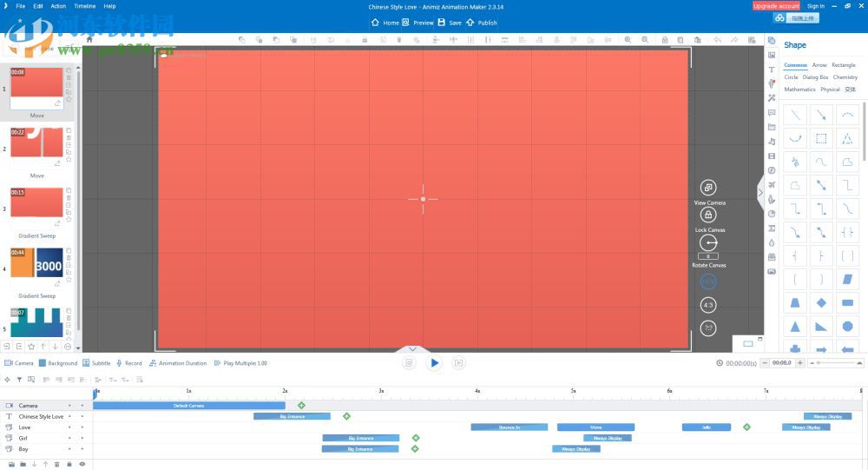Add keyframe diamond on Girl row

click(416, 438)
